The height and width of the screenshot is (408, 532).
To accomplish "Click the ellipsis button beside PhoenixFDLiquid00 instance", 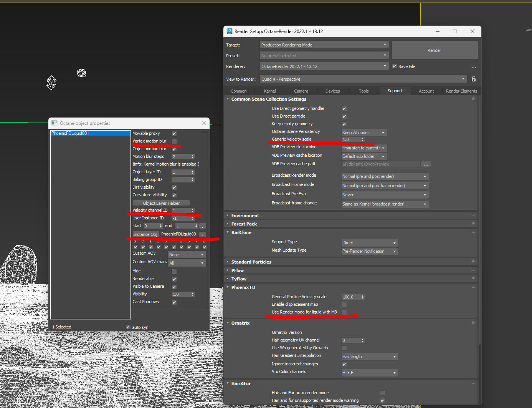I will click(x=203, y=234).
